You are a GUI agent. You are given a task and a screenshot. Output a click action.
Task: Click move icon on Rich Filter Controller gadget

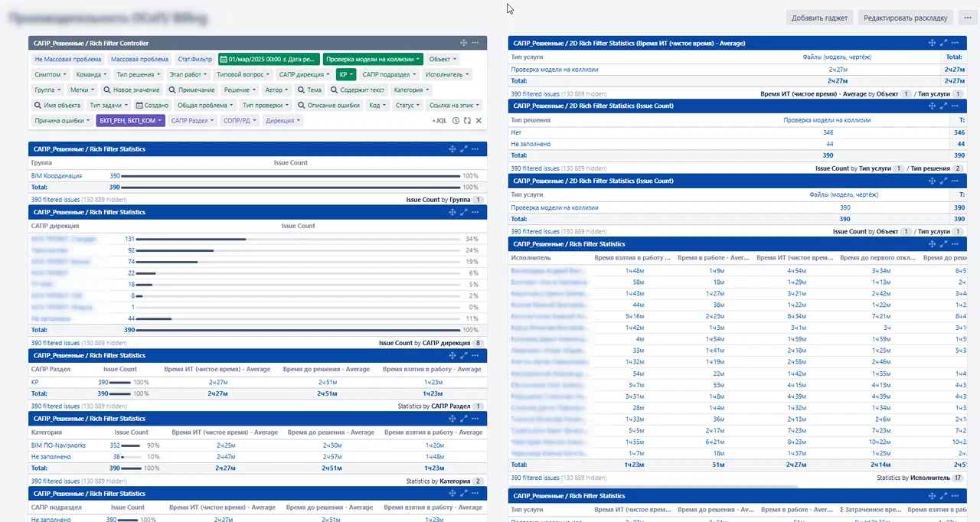pos(464,44)
